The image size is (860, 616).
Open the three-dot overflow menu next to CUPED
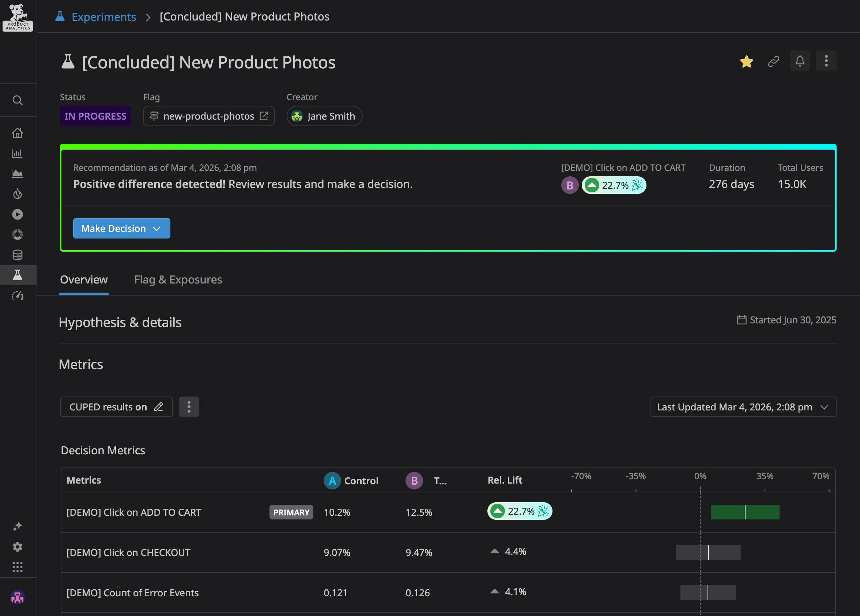pos(189,407)
